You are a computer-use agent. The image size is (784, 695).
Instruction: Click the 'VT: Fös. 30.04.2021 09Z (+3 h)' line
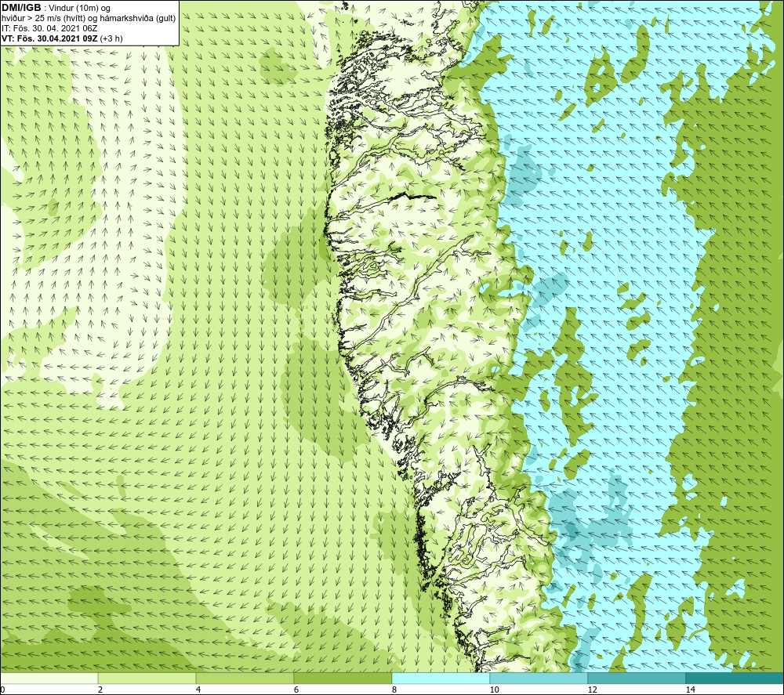[61, 38]
